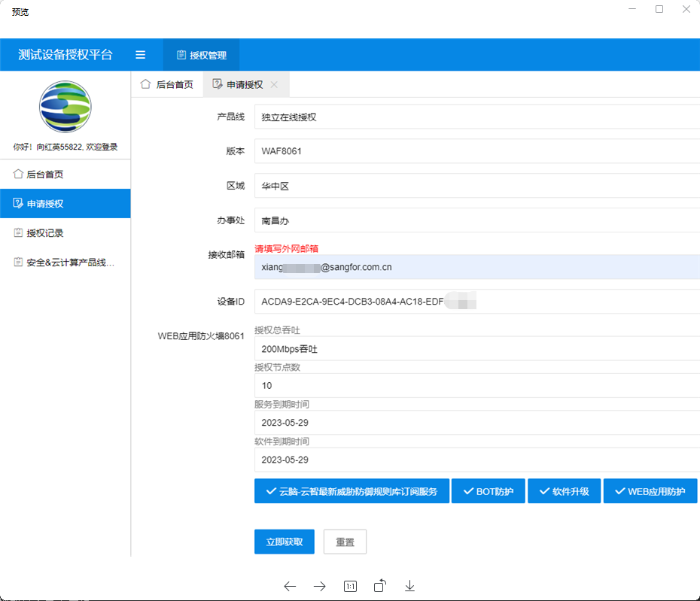Switch to the 后台首页 tab
Viewport: 700px width, 601px height.
pos(167,85)
